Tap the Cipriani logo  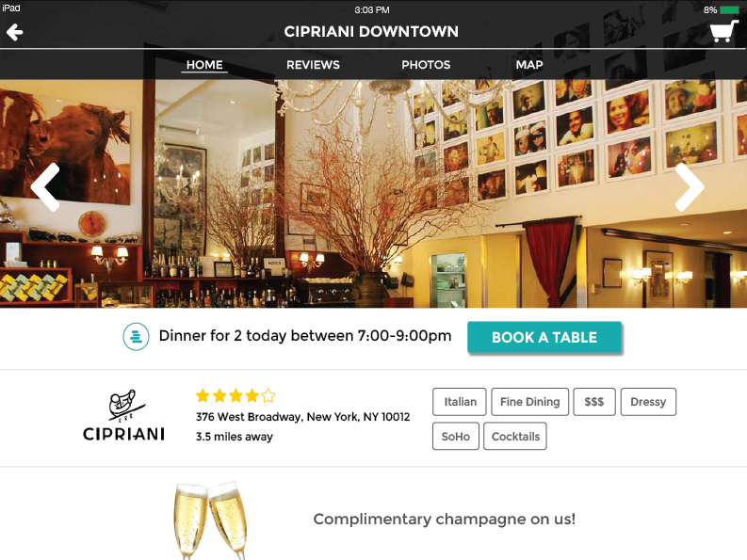pos(123,415)
